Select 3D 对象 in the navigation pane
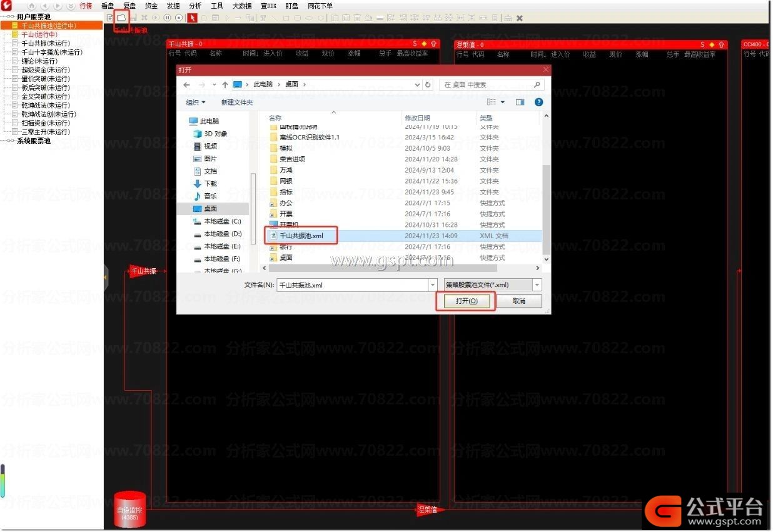This screenshot has width=773, height=532. tap(211, 134)
